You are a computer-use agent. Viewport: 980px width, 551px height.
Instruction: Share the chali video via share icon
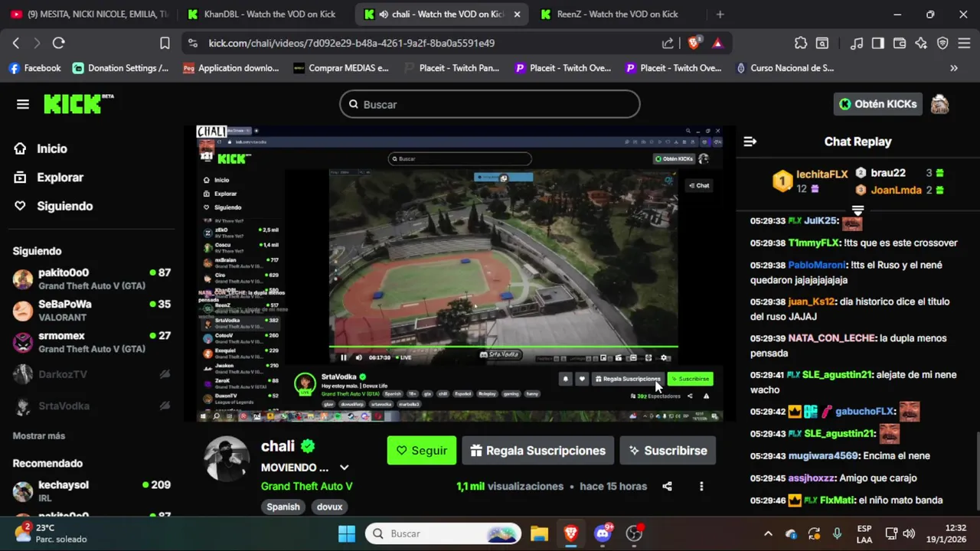pos(667,487)
